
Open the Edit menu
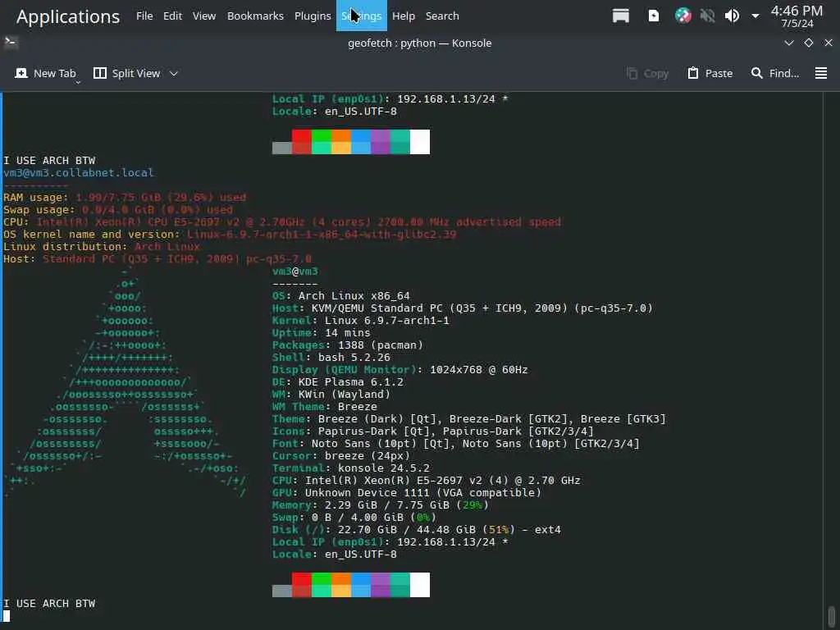coord(172,16)
